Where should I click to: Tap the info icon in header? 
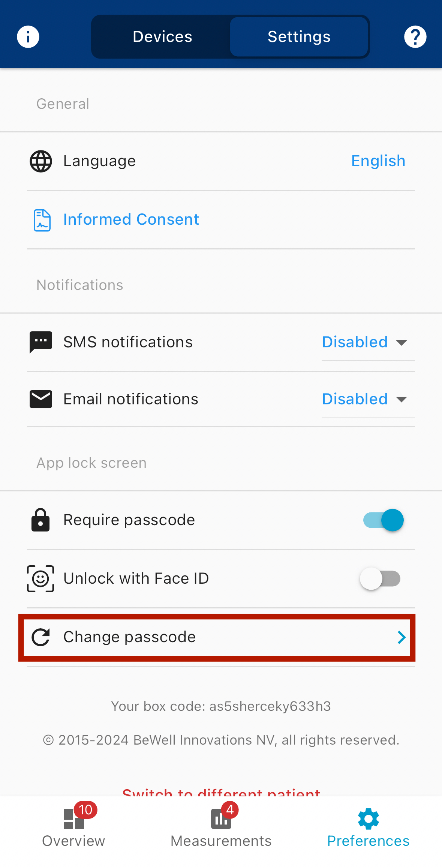click(x=28, y=37)
